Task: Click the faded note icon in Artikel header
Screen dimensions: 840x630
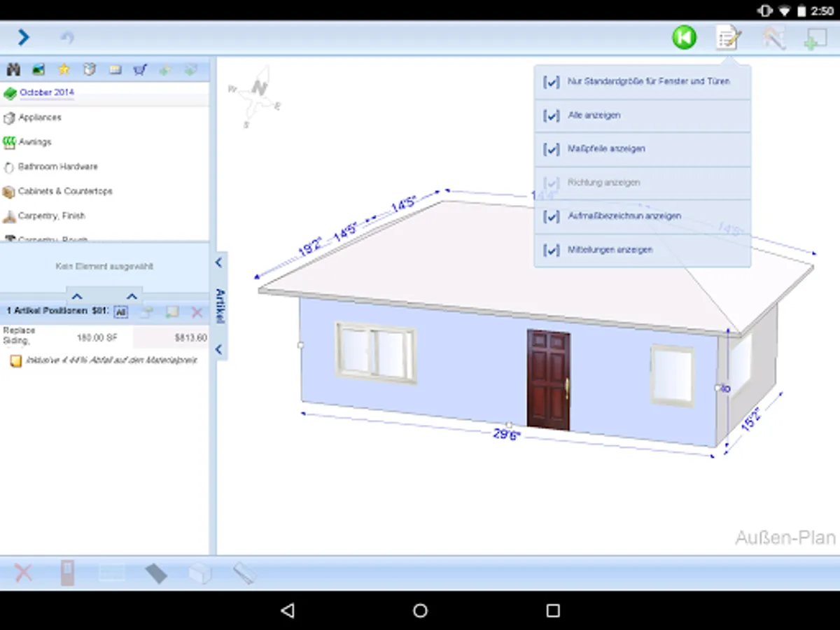Action: 171,312
